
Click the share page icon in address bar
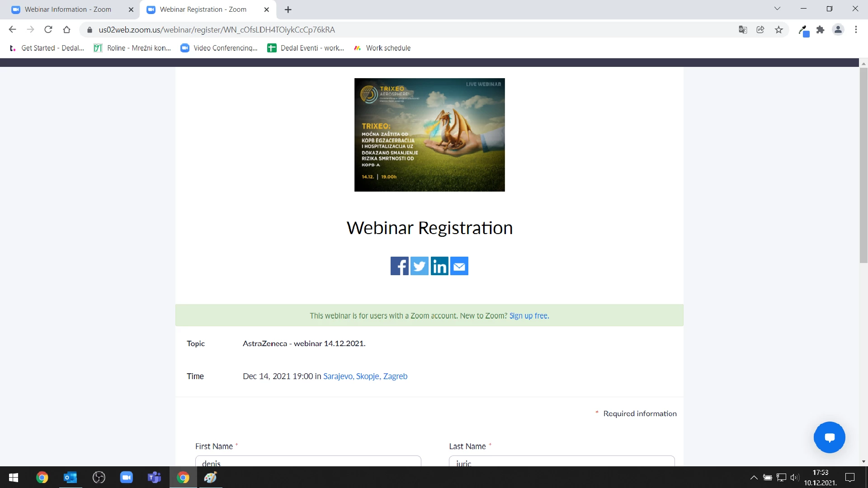click(x=760, y=30)
